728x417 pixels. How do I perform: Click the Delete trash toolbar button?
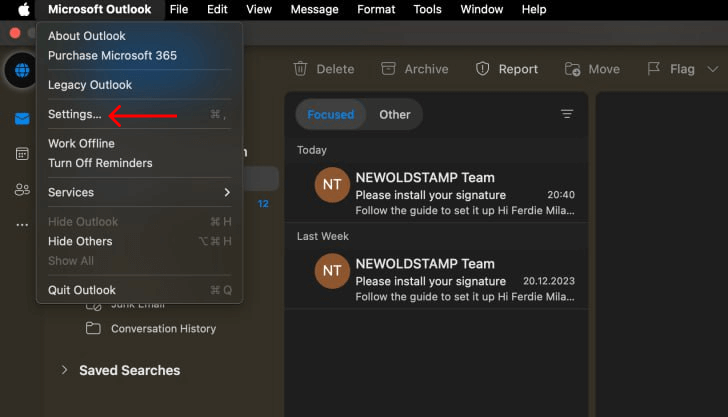point(323,69)
